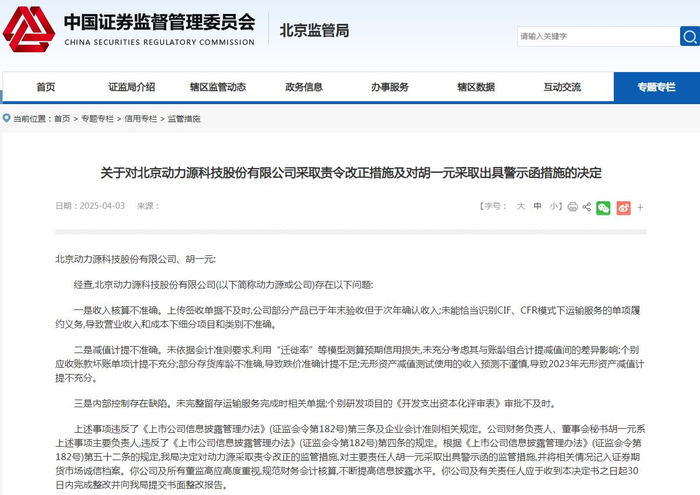Open the 辖区数据 navigation tab
Image resolution: width=700 pixels, height=495 pixels.
click(476, 87)
